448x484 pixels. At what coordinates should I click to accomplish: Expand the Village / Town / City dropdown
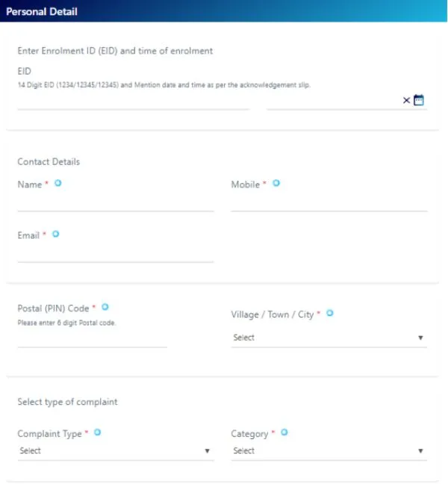click(329, 338)
